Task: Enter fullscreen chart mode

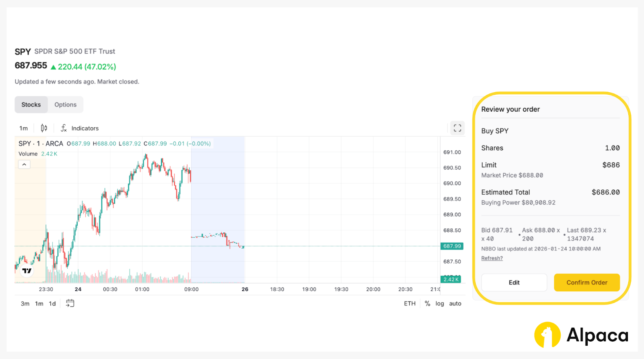Action: coord(457,128)
